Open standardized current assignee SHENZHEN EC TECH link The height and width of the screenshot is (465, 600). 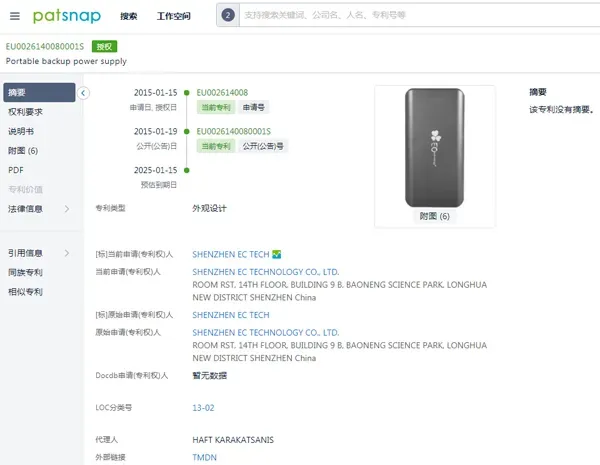(231, 255)
